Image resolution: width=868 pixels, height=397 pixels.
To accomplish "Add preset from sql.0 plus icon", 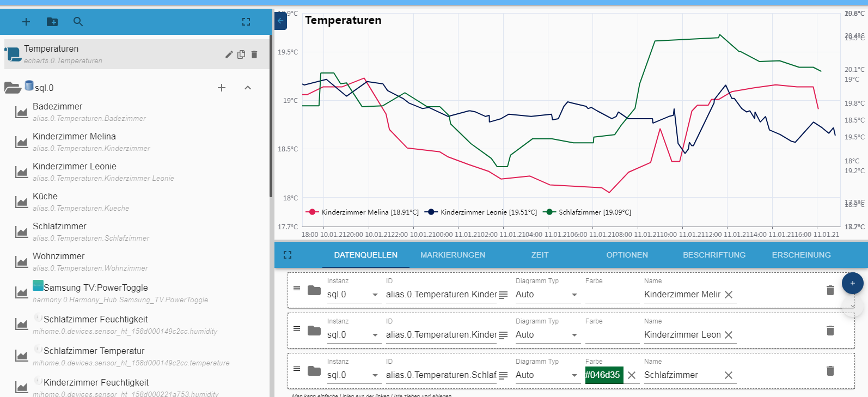I will pos(222,88).
